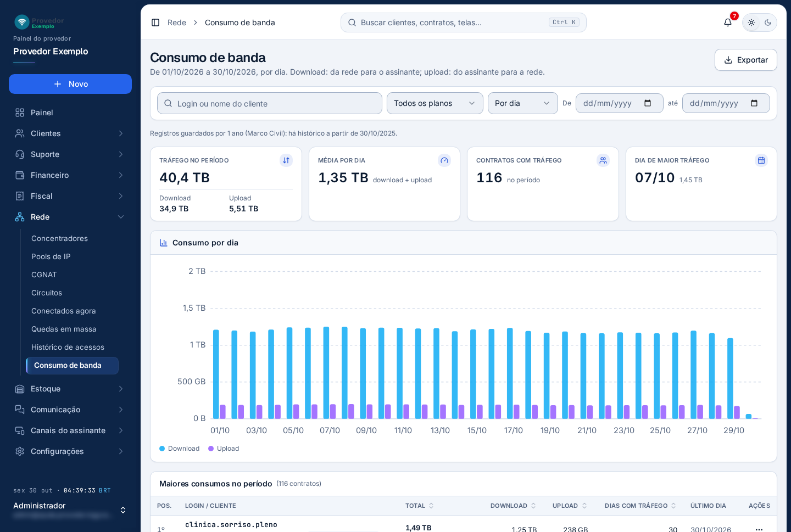
Task: Click the Comunicação chat icon
Action: (x=20, y=410)
